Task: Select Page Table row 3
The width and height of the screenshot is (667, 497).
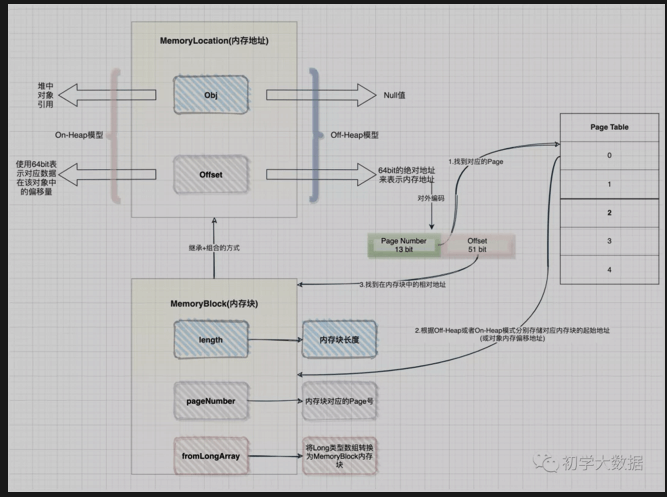Action: 609,241
